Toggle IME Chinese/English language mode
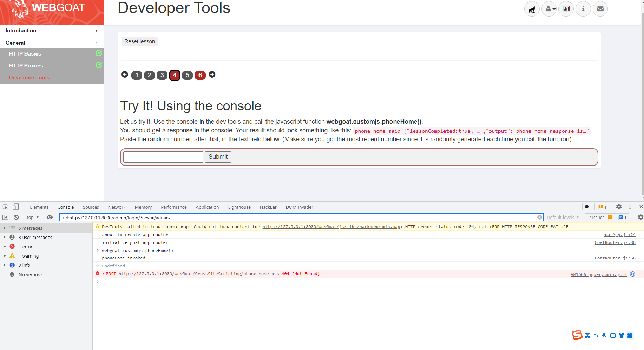This screenshot has height=350, width=644. 587,336
